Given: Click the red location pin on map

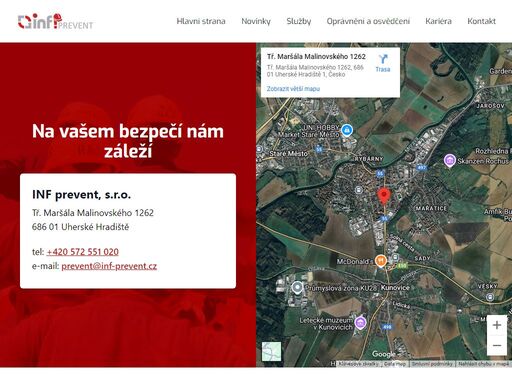Looking at the screenshot, I should (384, 196).
